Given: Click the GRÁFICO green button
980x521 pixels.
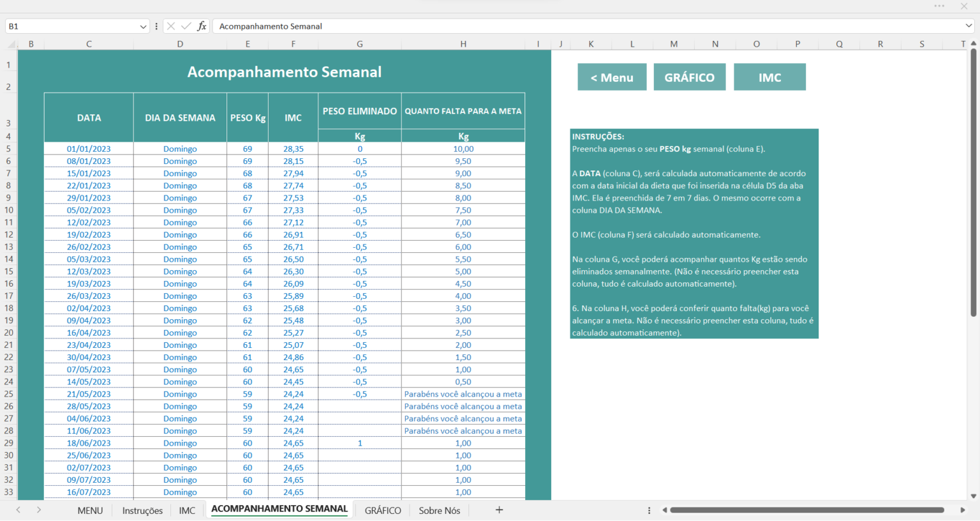Looking at the screenshot, I should [x=690, y=77].
